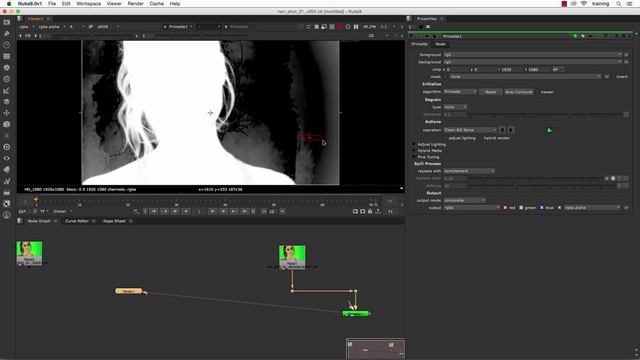Open the algorithm Primatte dropdown
The height and width of the screenshot is (360, 640).
pos(460,92)
